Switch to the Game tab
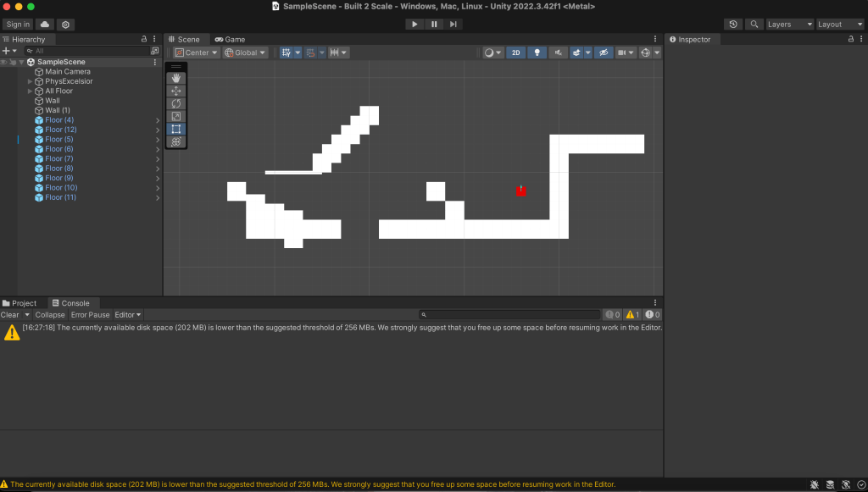 tap(230, 39)
